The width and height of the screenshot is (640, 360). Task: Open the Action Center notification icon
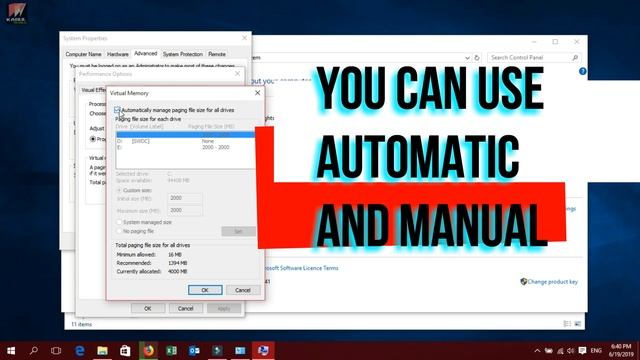pos(582,351)
